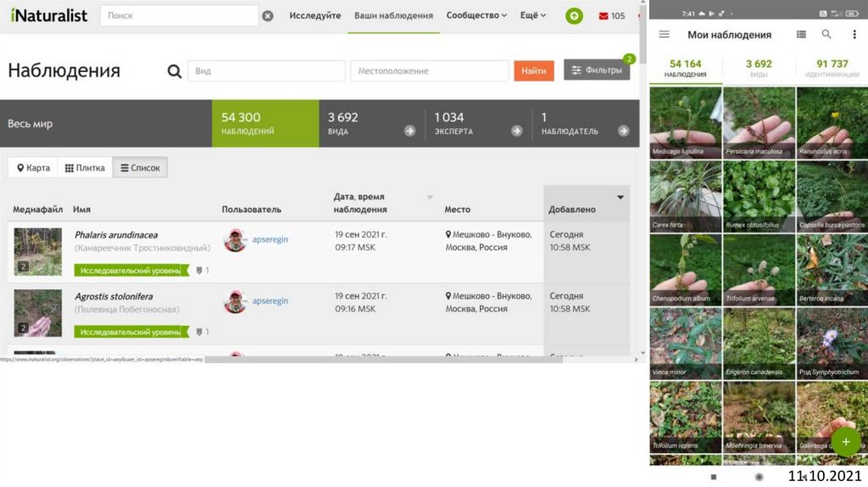Switch to Плитка grid view
The width and height of the screenshot is (868, 487).
point(85,168)
